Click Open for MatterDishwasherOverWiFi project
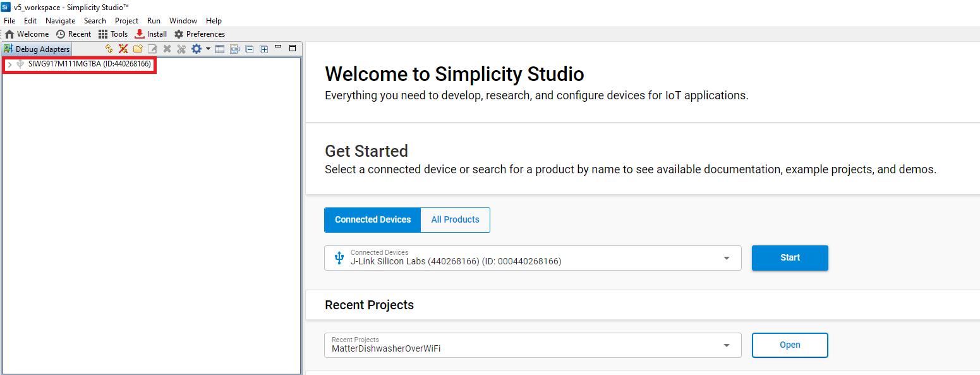The image size is (980, 375). (x=790, y=345)
